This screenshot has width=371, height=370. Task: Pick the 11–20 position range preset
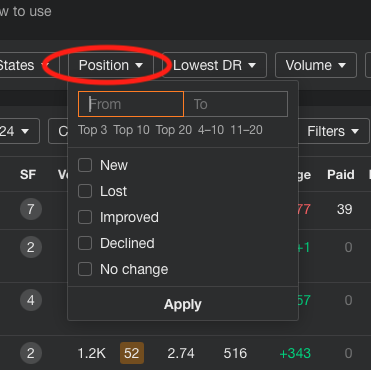[x=247, y=130]
